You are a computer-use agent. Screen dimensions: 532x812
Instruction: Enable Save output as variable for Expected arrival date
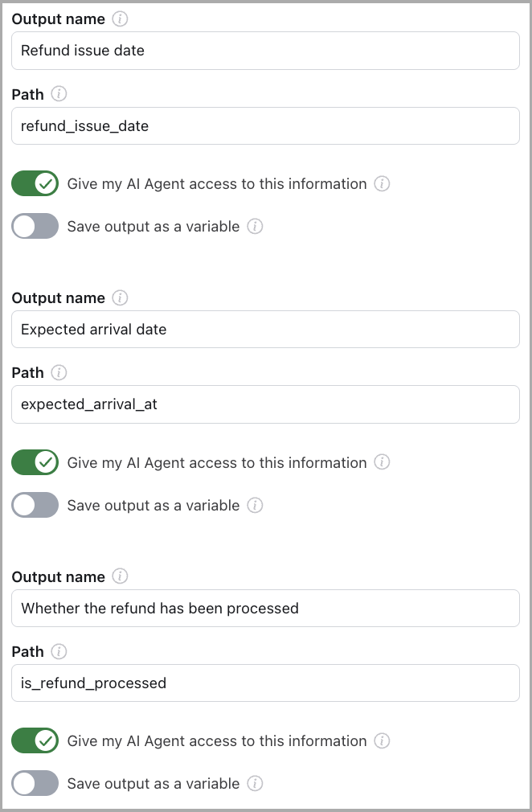coord(35,506)
